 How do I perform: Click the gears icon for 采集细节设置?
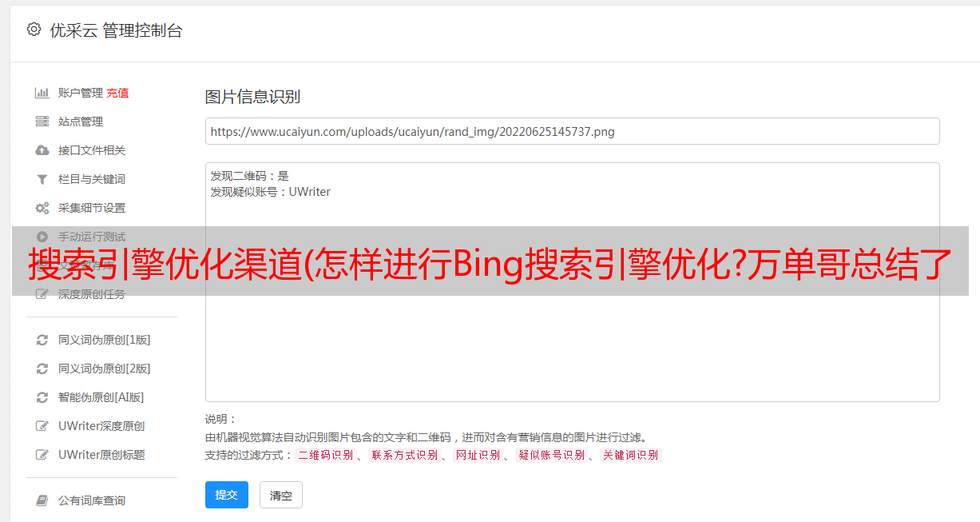(42, 208)
